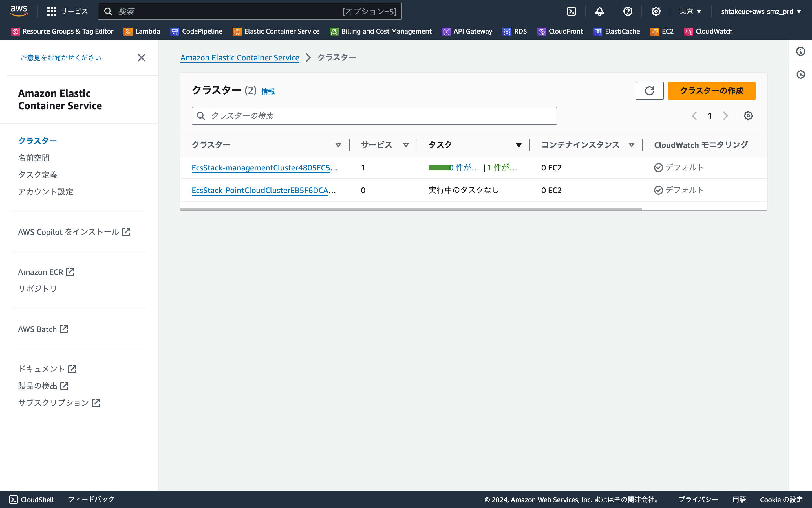Open the shtakeuc+aws-smz_prd account menu
This screenshot has width=812, height=508.
(761, 11)
